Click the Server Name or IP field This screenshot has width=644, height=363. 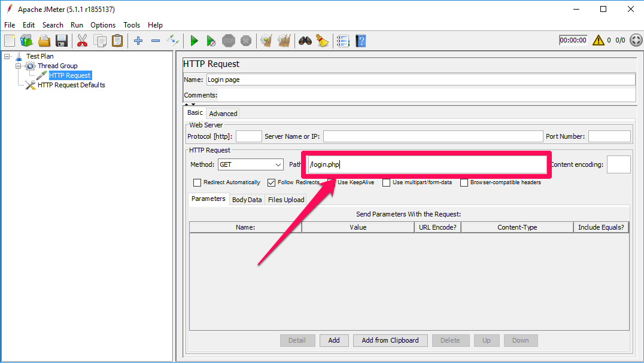pos(433,136)
